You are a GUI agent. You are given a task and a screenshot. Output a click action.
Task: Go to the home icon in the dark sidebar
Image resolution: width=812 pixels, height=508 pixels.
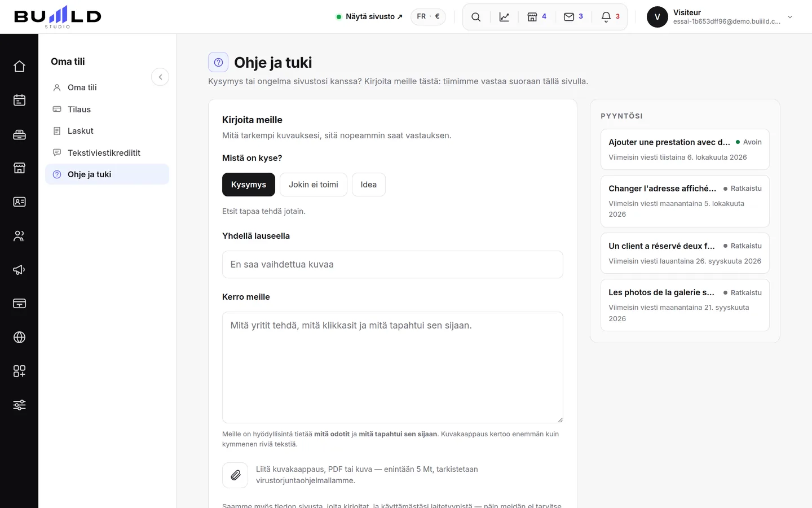point(19,67)
